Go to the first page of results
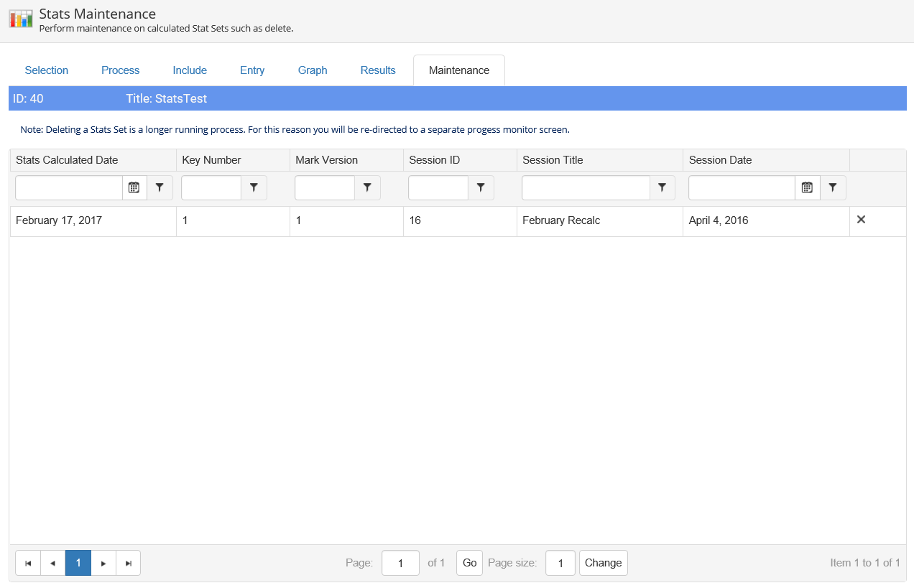Viewport: 914px width, 588px height. 28,563
